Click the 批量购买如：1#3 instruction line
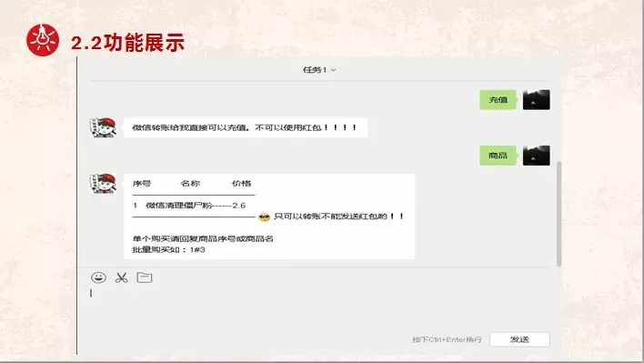Screen dimensions: 644x363 (x=169, y=249)
